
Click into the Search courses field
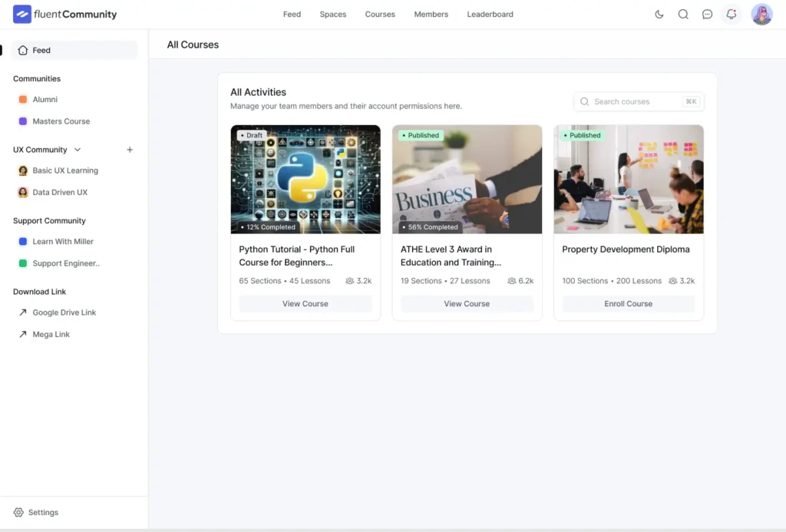coord(639,101)
